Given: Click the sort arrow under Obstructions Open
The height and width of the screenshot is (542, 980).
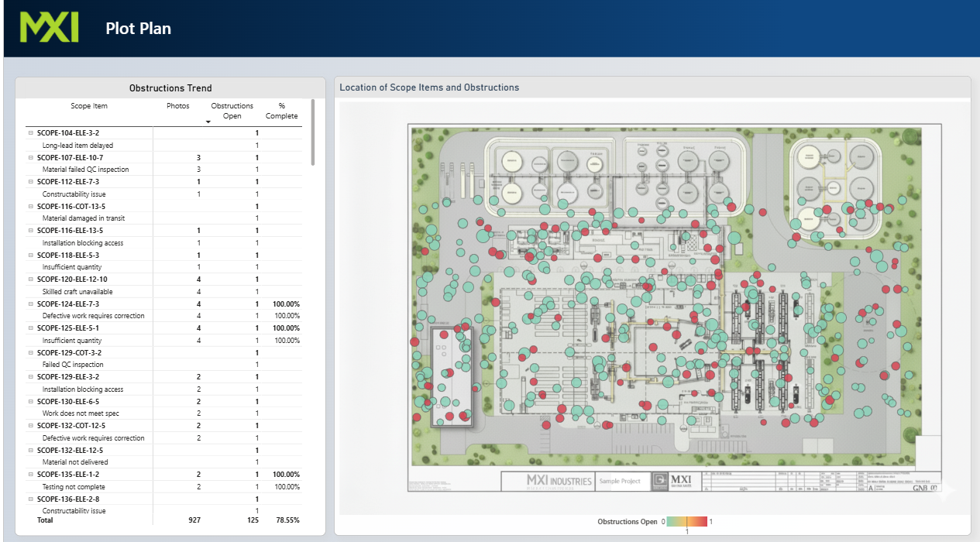Looking at the screenshot, I should coord(208,122).
